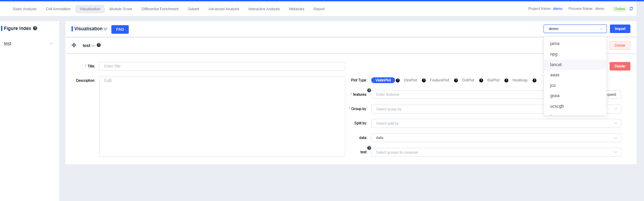
Task: Switch to the Module Score tab
Action: (x=121, y=9)
